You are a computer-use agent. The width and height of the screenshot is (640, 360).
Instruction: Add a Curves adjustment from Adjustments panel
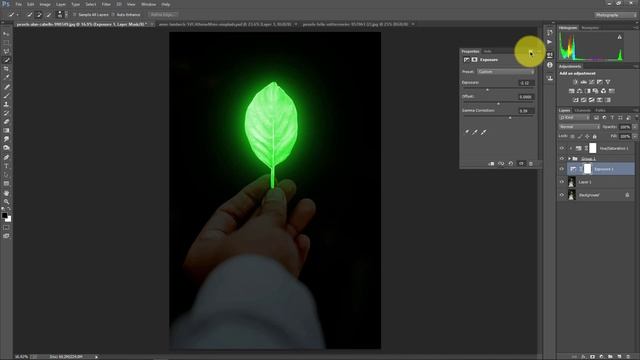[x=591, y=82]
